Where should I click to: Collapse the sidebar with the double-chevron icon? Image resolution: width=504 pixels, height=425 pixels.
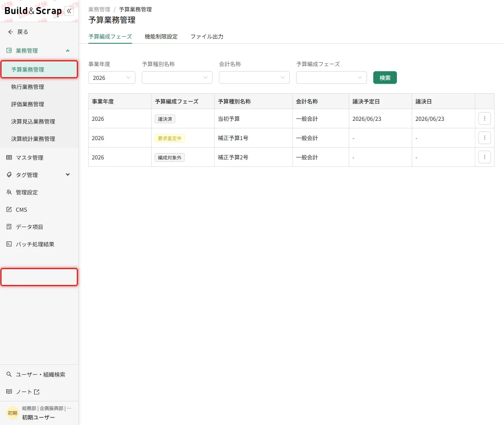[x=69, y=11]
